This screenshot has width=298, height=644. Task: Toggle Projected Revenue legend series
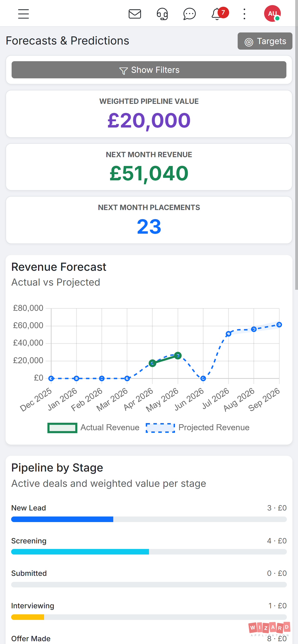click(198, 427)
